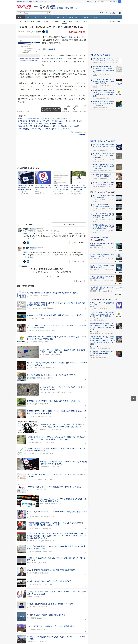Open the 速報 tab
The width and height of the screenshot is (138, 644).
coord(28,17)
